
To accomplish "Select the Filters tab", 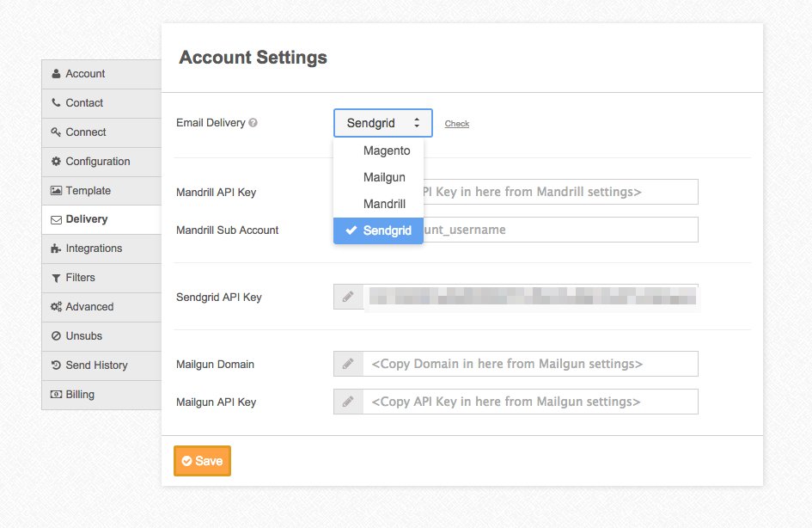I will tap(101, 278).
